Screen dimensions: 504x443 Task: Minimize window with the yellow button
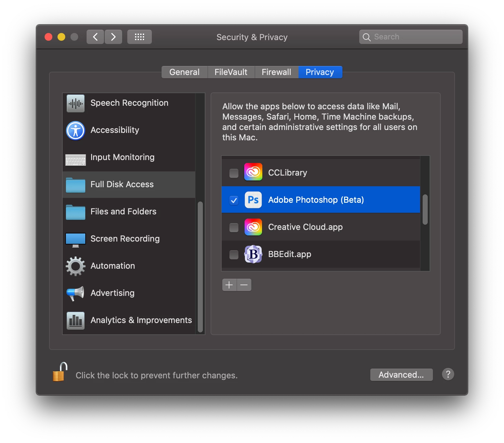tap(61, 37)
